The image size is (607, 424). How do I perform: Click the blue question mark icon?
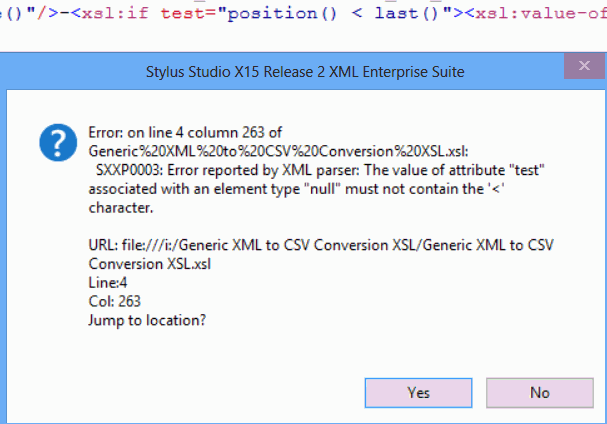[x=56, y=143]
